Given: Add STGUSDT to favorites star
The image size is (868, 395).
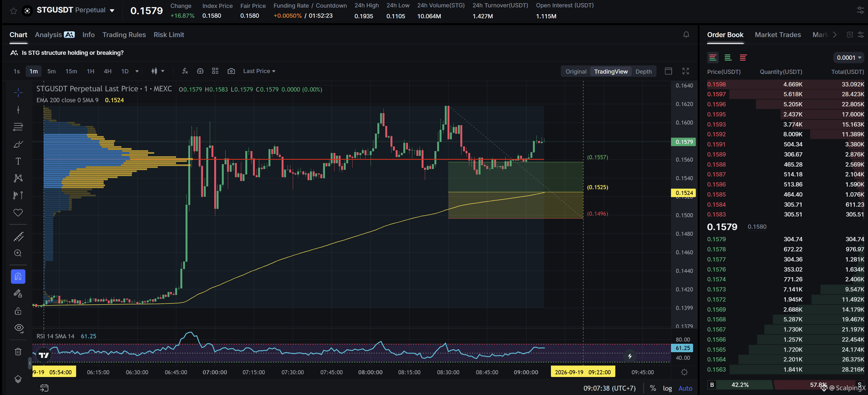Looking at the screenshot, I should pos(13,11).
